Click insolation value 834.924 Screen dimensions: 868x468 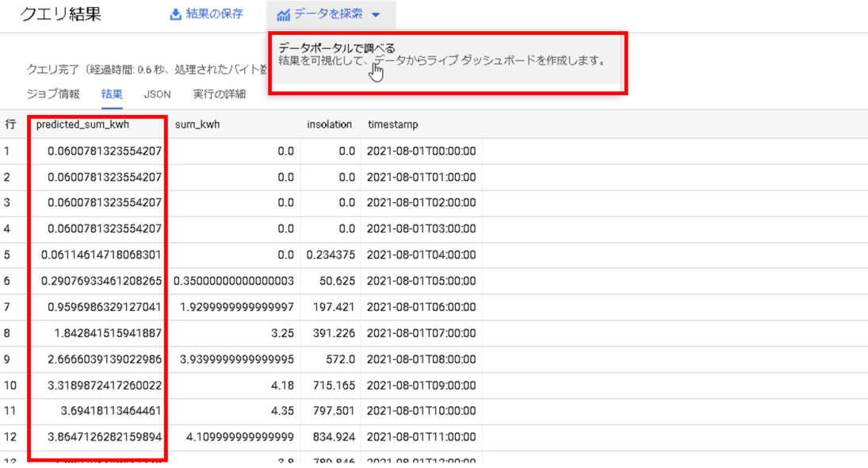tap(334, 437)
